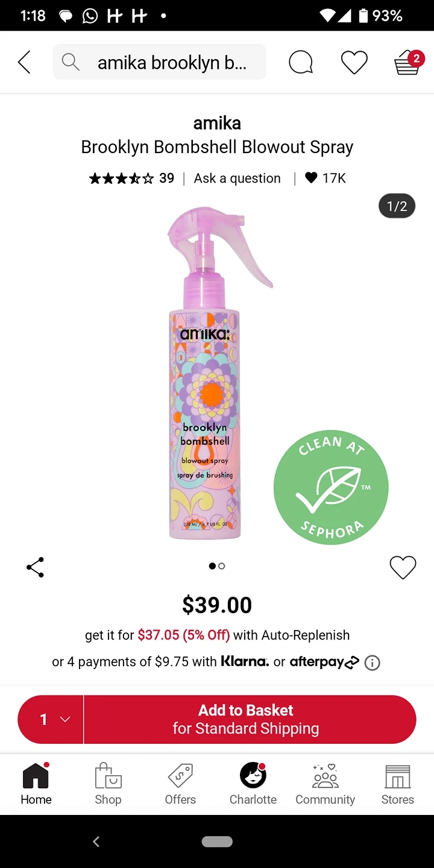Tap the back arrow icon
434x868 pixels.
[x=24, y=62]
